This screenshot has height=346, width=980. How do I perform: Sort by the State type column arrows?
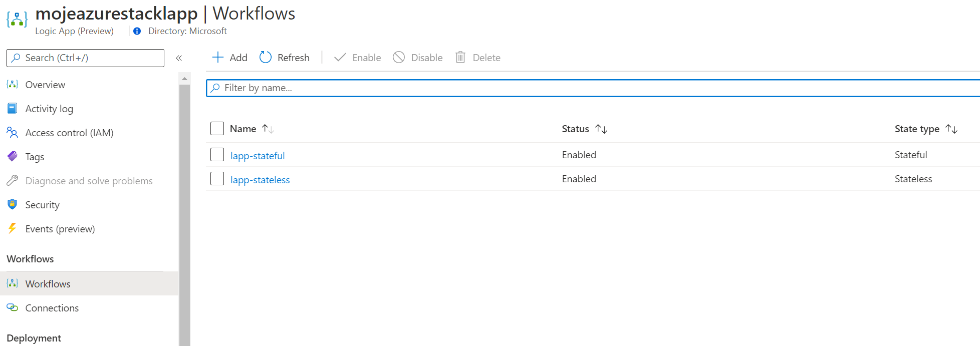click(x=951, y=129)
